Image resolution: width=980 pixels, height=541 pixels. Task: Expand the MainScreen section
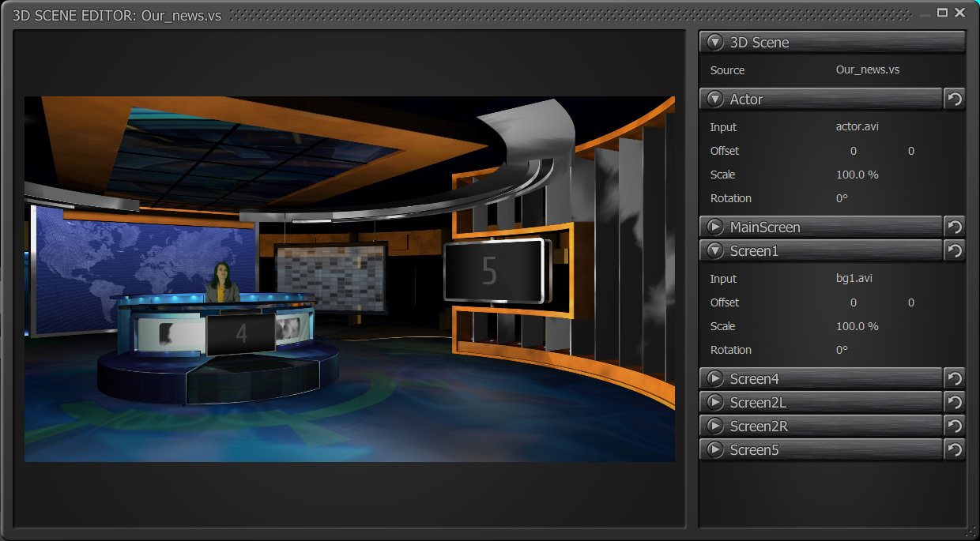pos(715,227)
